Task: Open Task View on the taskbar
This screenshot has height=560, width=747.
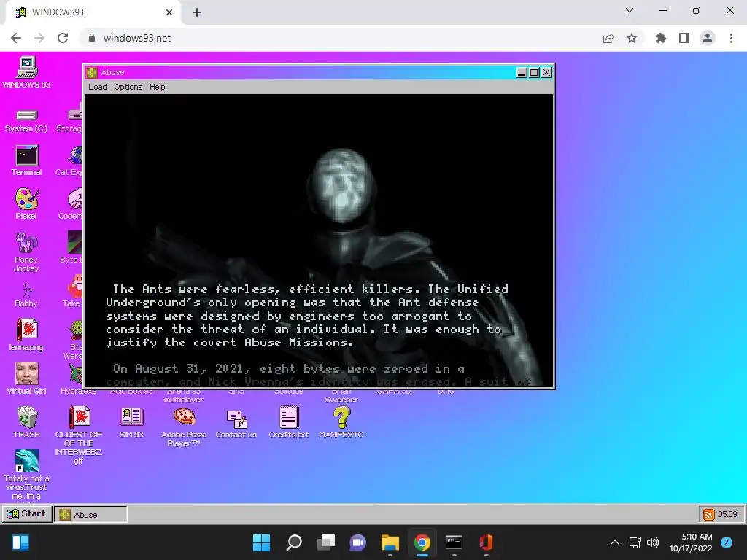Action: [x=326, y=542]
